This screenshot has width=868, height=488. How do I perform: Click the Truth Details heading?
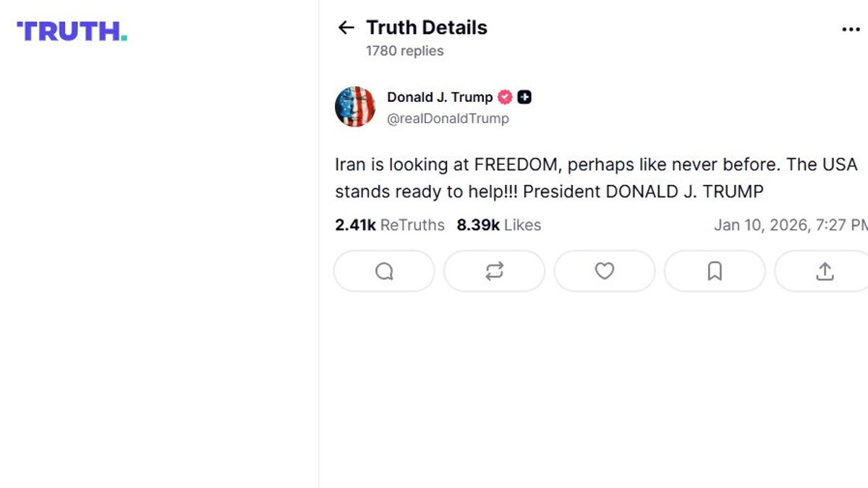click(x=427, y=27)
